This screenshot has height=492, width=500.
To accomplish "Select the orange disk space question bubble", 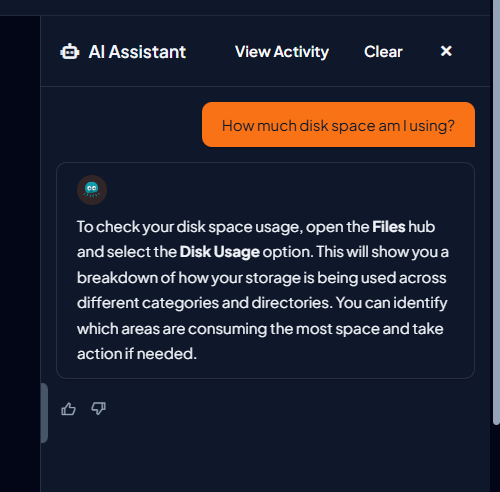I will pyautogui.click(x=338, y=125).
